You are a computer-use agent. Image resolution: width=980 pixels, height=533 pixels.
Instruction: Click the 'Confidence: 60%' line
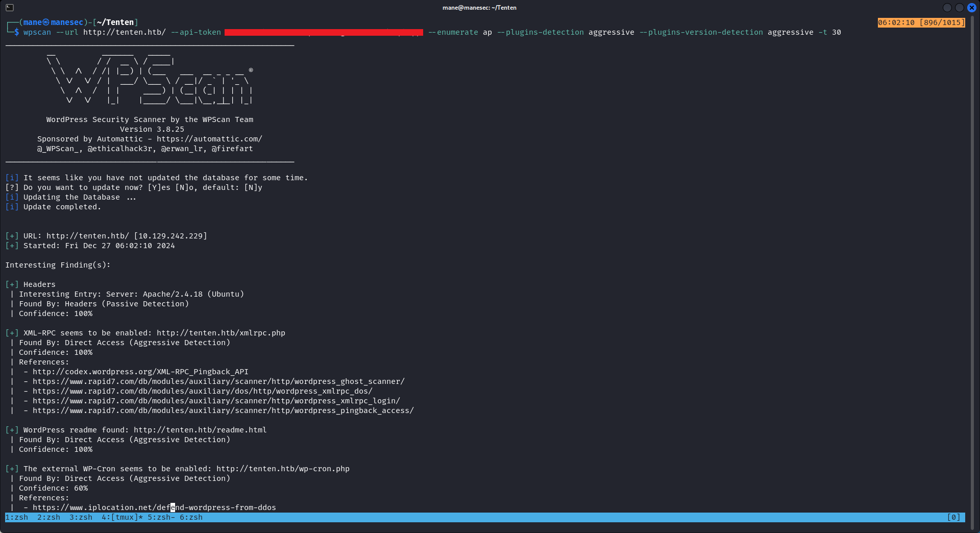(54, 488)
